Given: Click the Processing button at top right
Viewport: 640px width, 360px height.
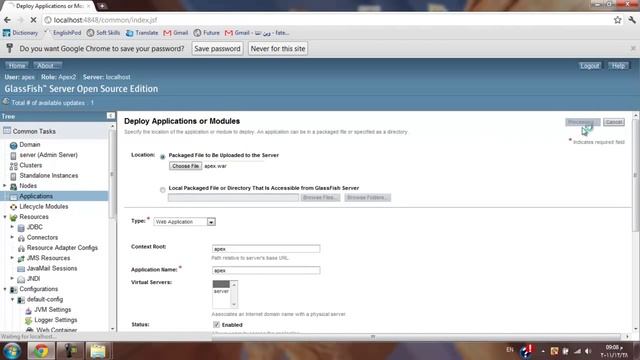Looking at the screenshot, I should 582,122.
